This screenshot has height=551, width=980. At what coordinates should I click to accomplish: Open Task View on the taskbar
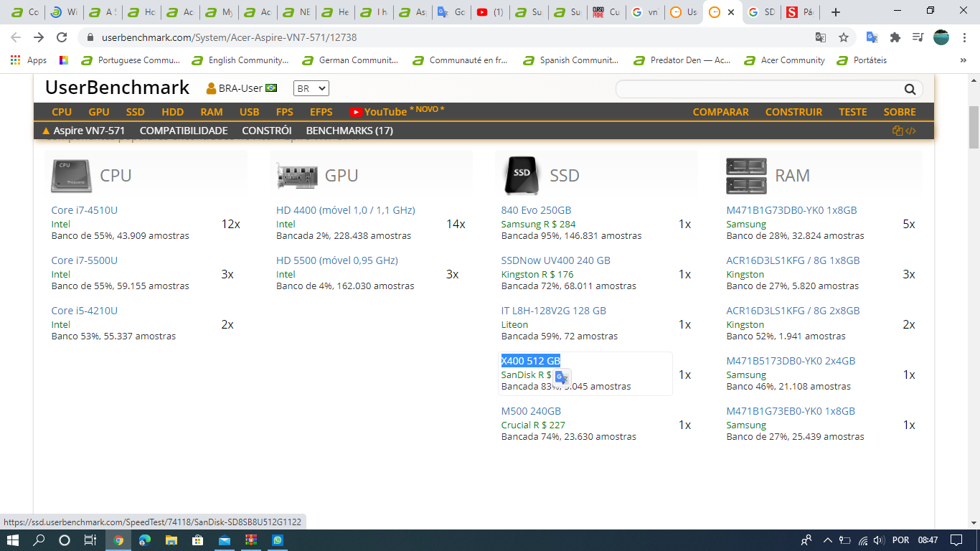(90, 540)
